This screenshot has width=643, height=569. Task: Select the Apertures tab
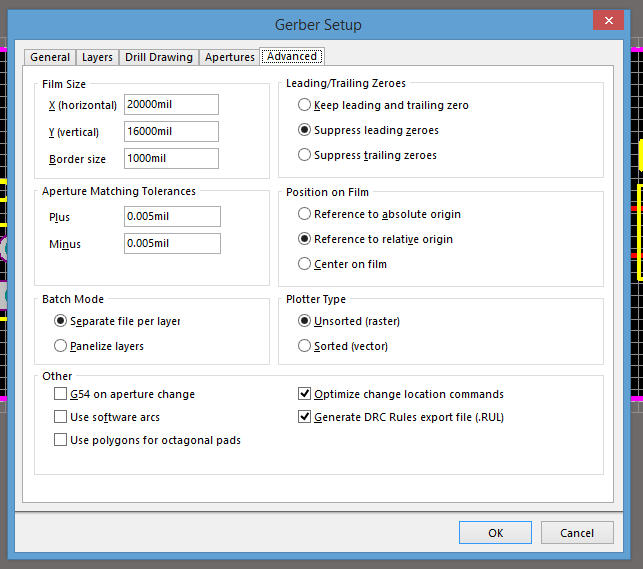click(229, 57)
